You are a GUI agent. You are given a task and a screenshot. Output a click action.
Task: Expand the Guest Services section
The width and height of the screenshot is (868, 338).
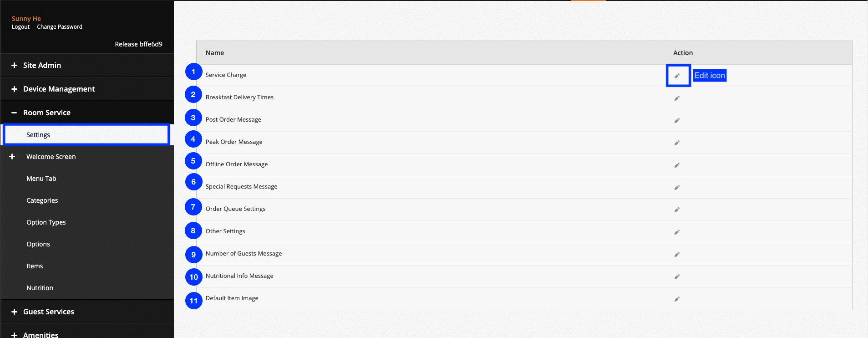[48, 312]
